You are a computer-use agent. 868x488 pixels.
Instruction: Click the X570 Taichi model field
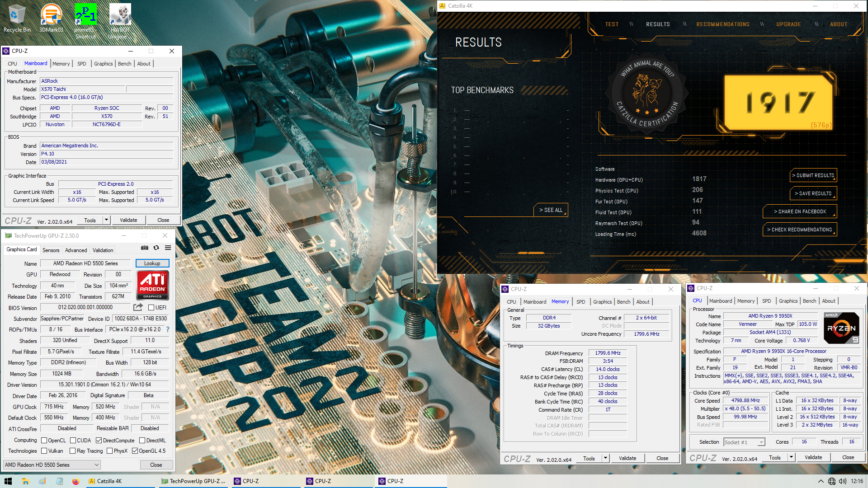(82, 89)
